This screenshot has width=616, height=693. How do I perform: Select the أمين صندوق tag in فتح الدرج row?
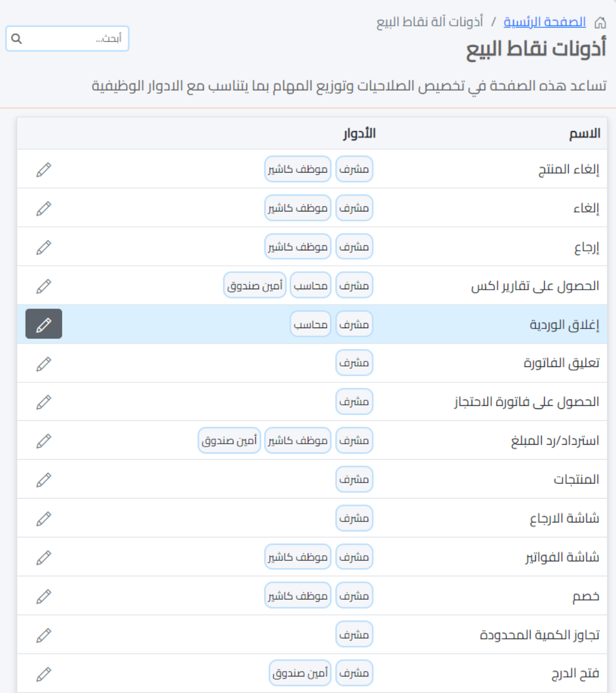tap(300, 673)
